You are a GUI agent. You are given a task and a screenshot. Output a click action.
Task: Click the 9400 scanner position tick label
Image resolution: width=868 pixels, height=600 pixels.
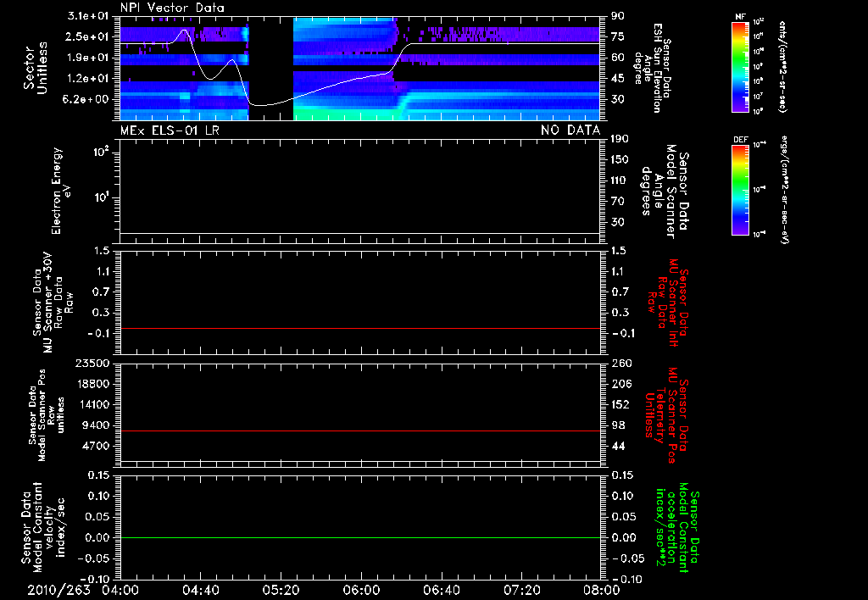[x=97, y=425]
